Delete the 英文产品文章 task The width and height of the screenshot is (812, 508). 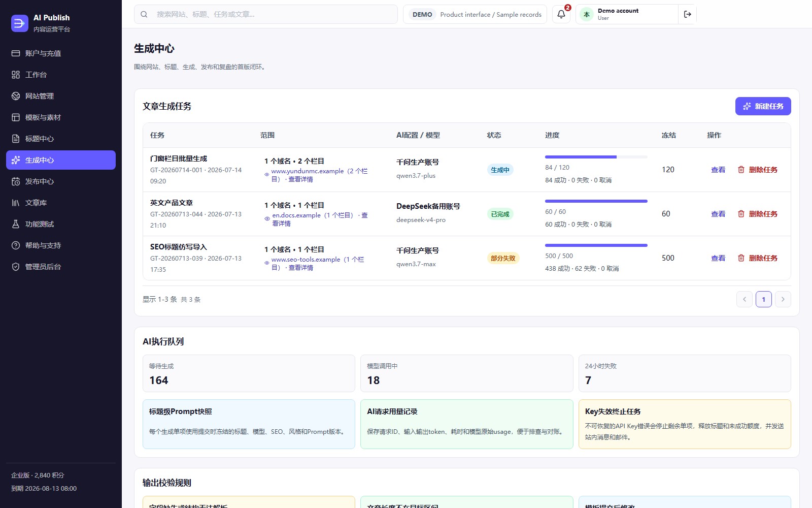(x=758, y=214)
